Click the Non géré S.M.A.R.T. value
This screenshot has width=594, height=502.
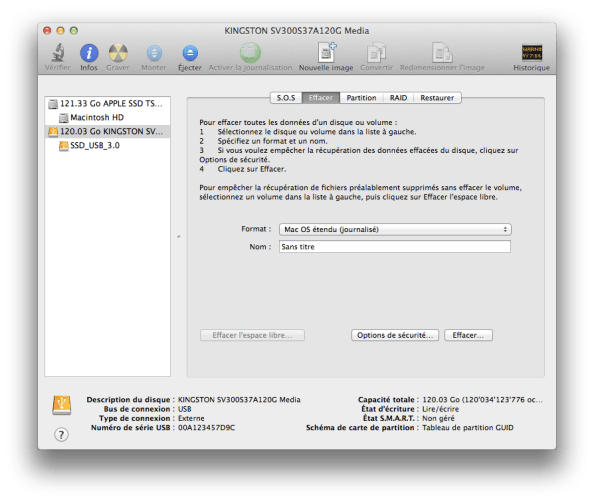(x=438, y=418)
